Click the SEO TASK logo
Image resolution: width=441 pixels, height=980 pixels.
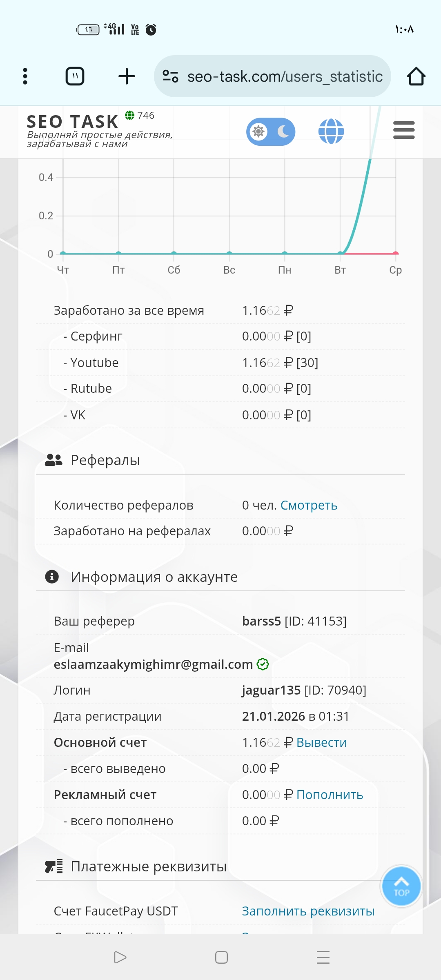[73, 122]
